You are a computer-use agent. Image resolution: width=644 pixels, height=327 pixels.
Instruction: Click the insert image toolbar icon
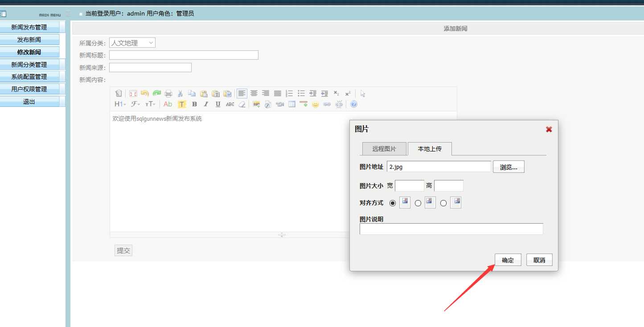pos(256,104)
